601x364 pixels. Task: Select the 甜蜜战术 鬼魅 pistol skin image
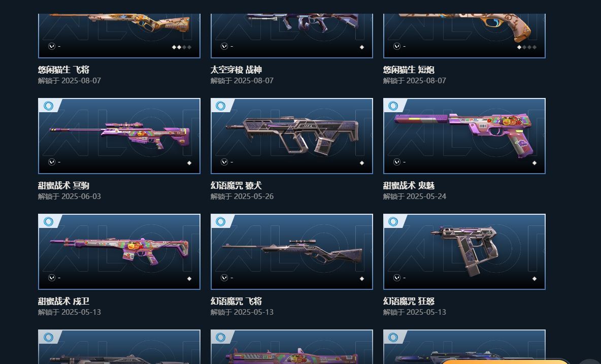pos(464,136)
